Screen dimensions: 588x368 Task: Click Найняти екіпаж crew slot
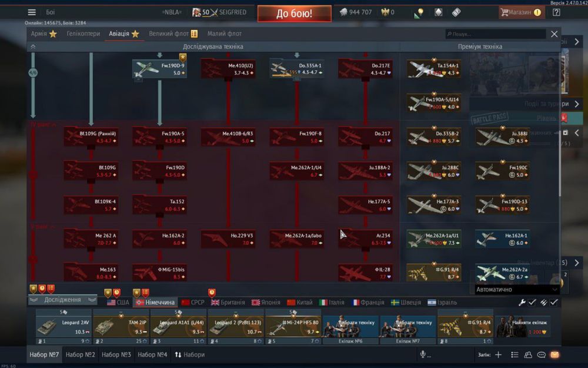point(523,326)
